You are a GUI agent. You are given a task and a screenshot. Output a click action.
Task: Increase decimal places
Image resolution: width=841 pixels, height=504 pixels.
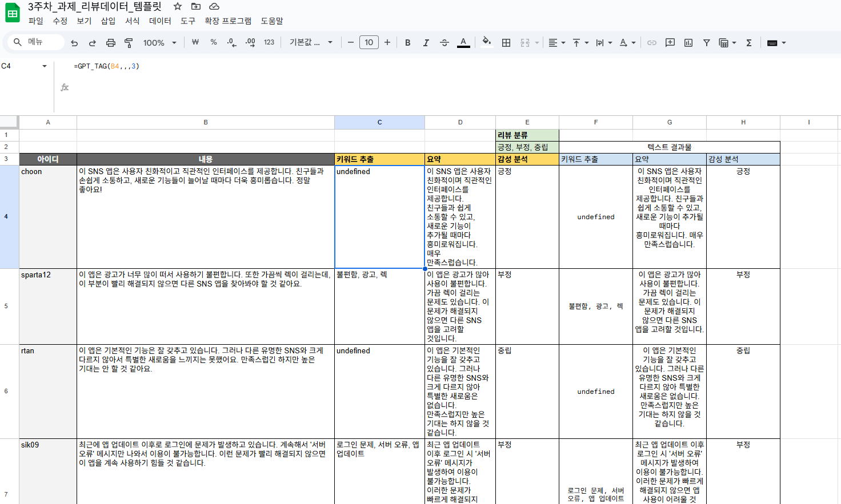point(250,42)
